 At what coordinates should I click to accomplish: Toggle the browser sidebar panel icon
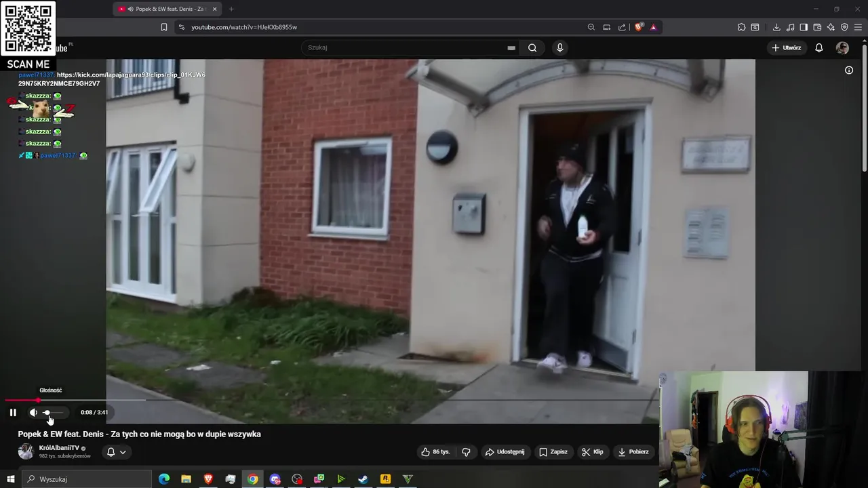(804, 27)
